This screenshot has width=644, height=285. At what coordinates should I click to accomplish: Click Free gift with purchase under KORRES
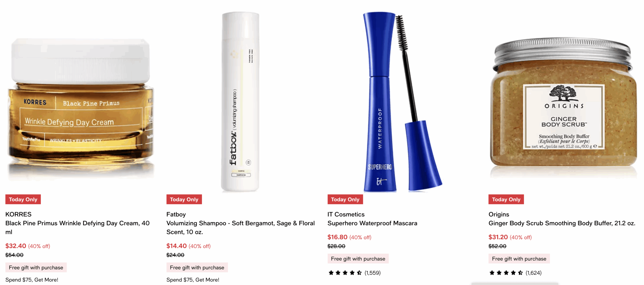[36, 267]
